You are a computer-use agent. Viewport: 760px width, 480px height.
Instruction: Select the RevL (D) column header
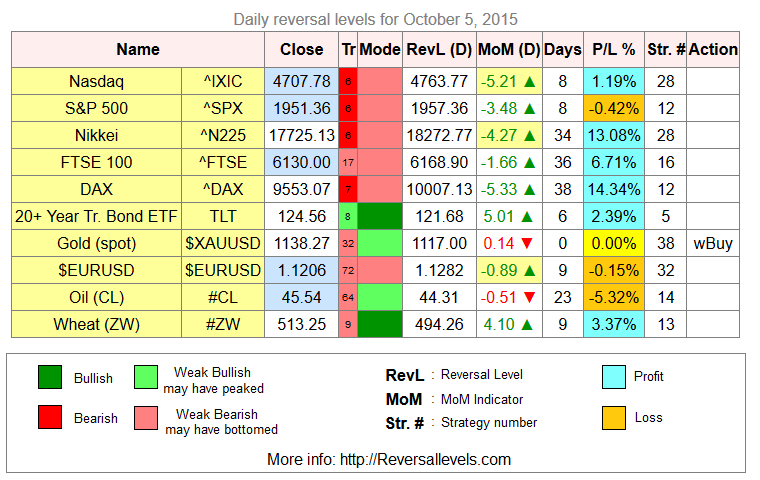439,49
